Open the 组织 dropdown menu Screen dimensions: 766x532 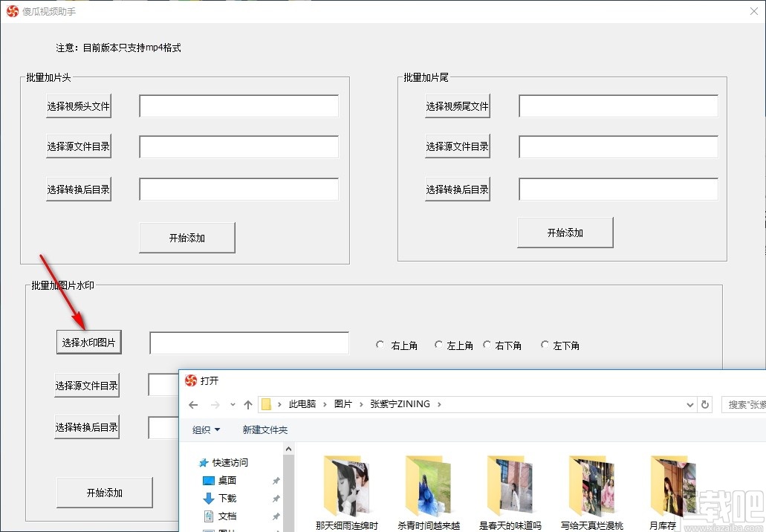click(x=206, y=429)
